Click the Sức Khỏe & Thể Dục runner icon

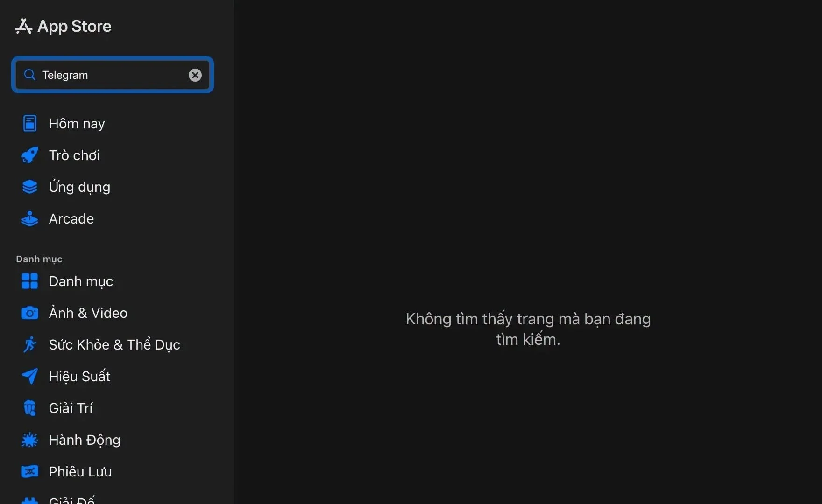[x=30, y=344]
